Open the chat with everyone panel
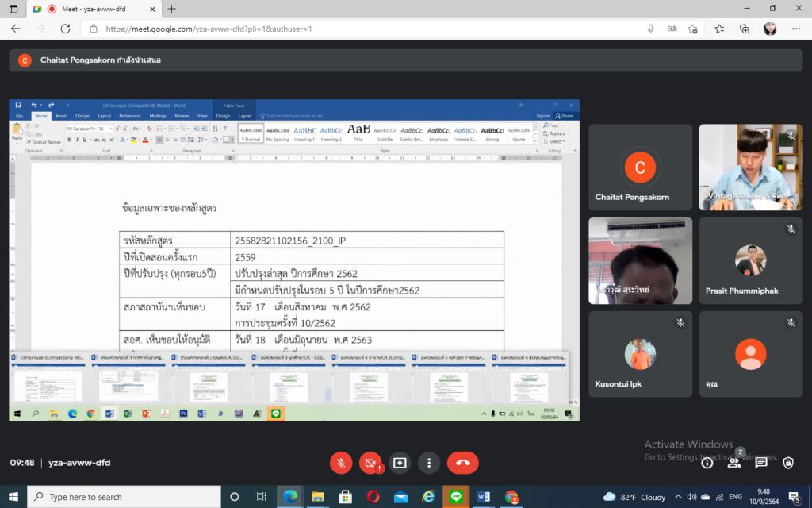The image size is (812, 508). (x=761, y=463)
